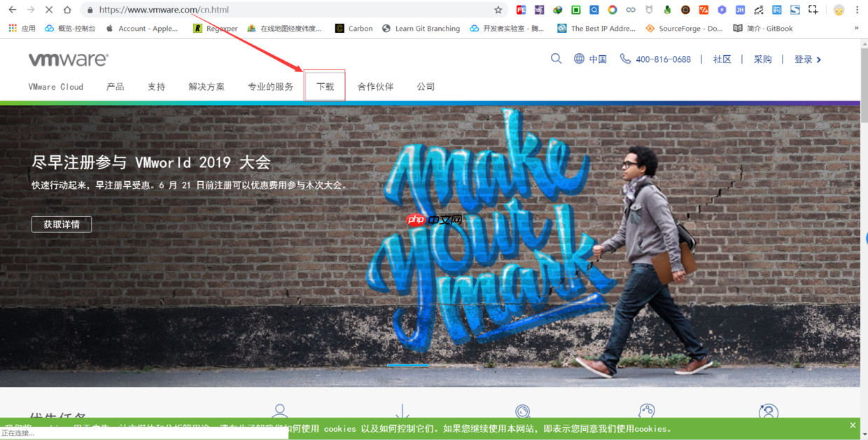The height and width of the screenshot is (440, 868).
Task: Click the Chrome home icon
Action: pos(66,10)
